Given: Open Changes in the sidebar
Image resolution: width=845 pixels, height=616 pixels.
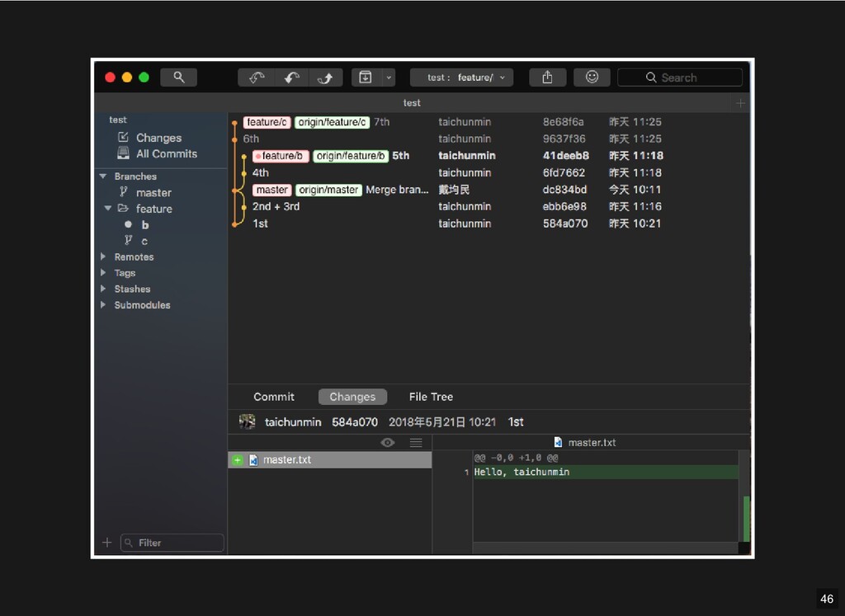Looking at the screenshot, I should tap(158, 138).
